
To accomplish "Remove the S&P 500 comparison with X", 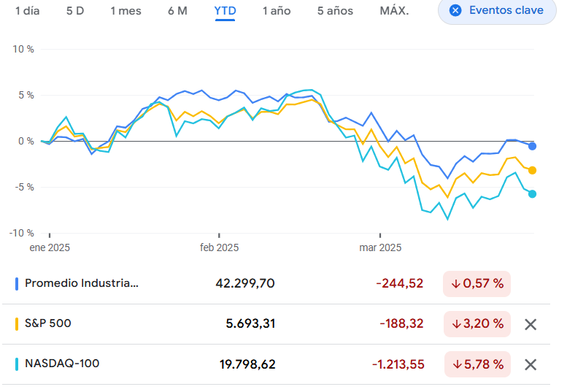I will point(531,324).
